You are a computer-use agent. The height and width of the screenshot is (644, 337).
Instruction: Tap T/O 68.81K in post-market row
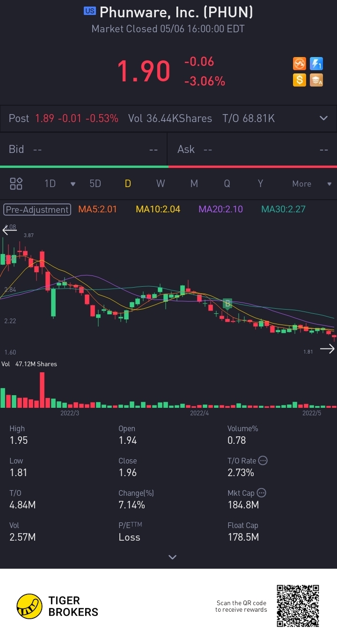[x=249, y=118]
